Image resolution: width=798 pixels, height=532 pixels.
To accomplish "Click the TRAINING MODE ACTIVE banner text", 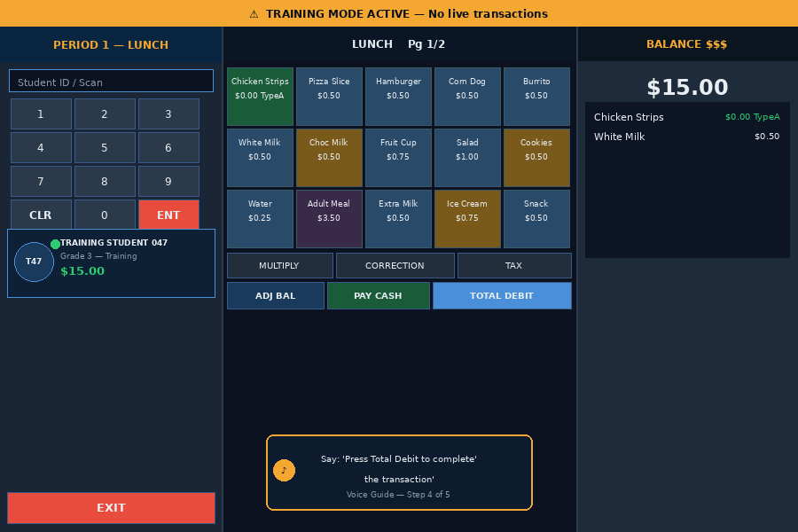I will click(x=407, y=14).
